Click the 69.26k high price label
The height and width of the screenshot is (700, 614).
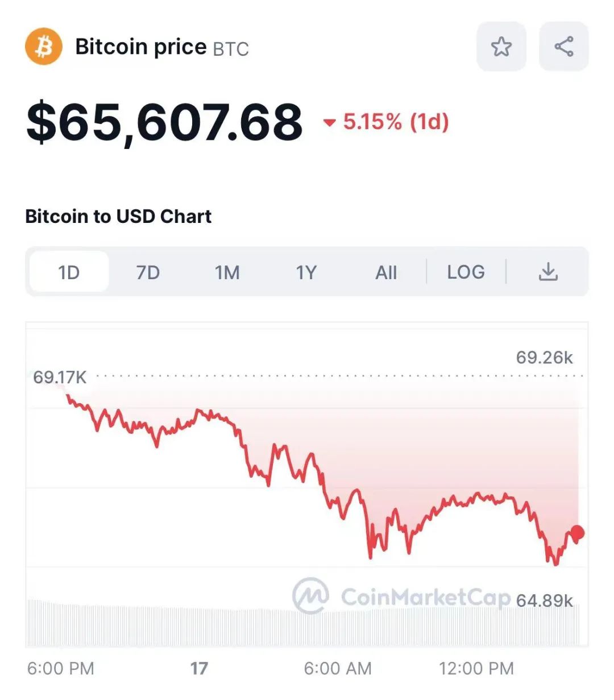tap(544, 357)
